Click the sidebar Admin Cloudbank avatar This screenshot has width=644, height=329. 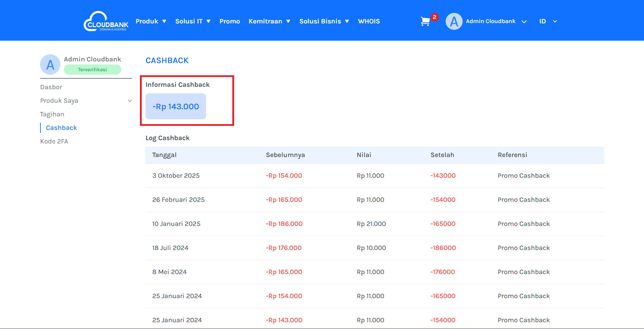(50, 64)
